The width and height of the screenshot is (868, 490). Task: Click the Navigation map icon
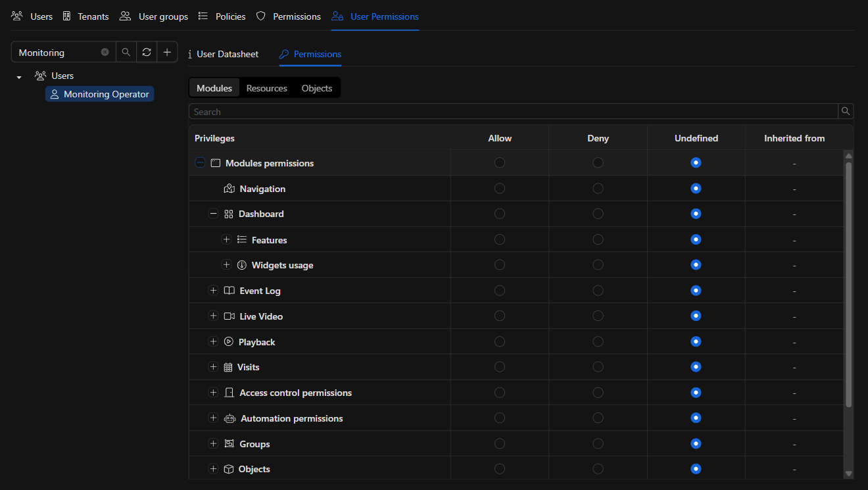click(x=229, y=189)
